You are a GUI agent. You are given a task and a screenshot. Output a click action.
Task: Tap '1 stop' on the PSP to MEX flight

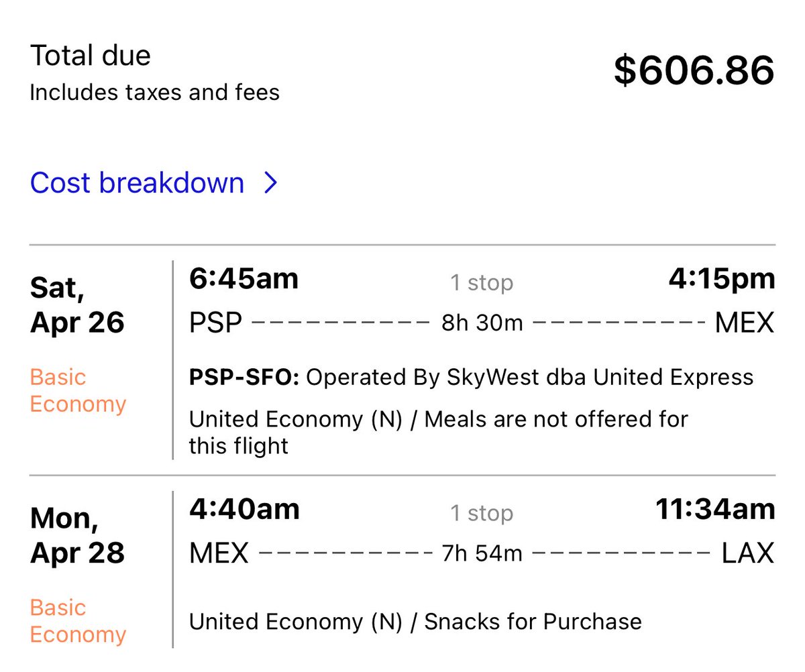[481, 282]
